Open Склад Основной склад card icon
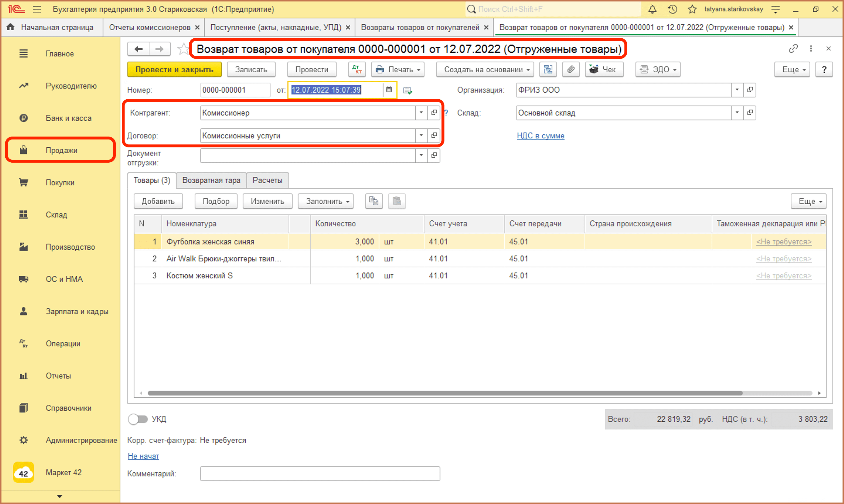The image size is (844, 504). (750, 113)
